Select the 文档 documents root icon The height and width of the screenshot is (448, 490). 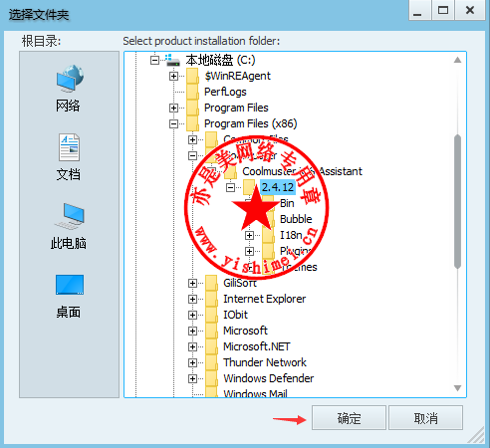click(69, 147)
